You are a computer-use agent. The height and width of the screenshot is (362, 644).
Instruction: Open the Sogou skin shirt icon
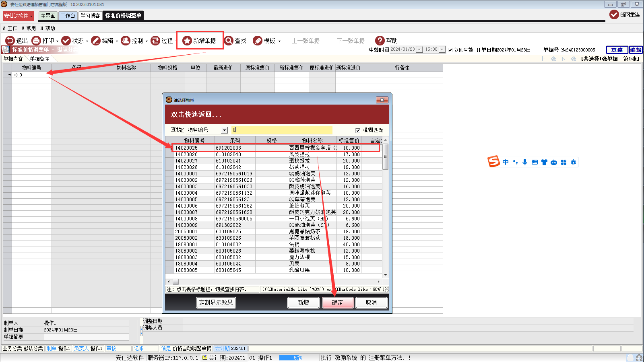pos(544,162)
